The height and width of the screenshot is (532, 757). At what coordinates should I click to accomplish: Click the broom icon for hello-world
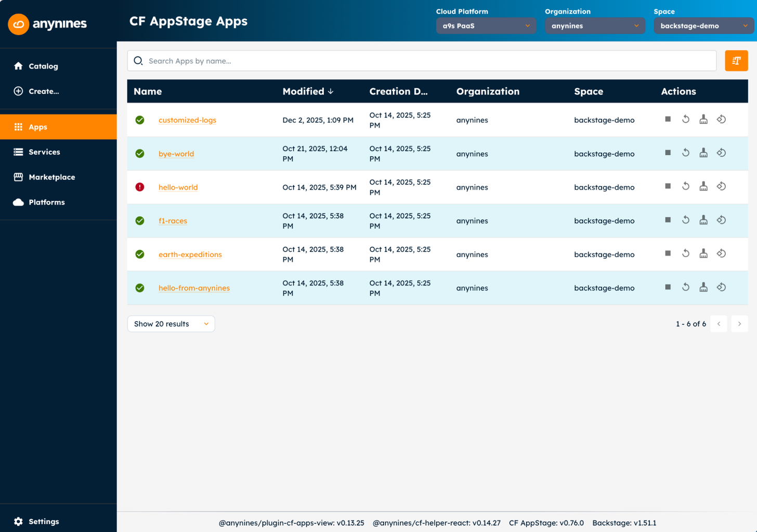tap(703, 186)
